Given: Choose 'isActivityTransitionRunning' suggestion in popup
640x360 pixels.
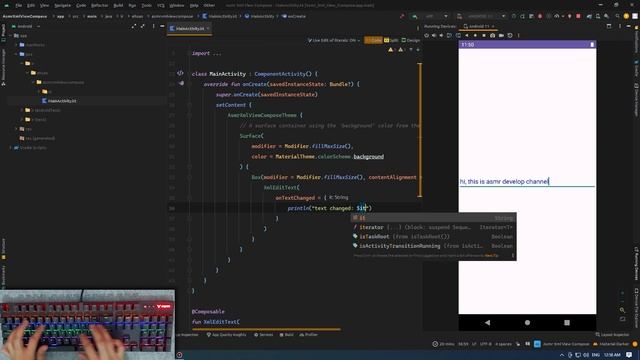Looking at the screenshot, I should [433, 246].
